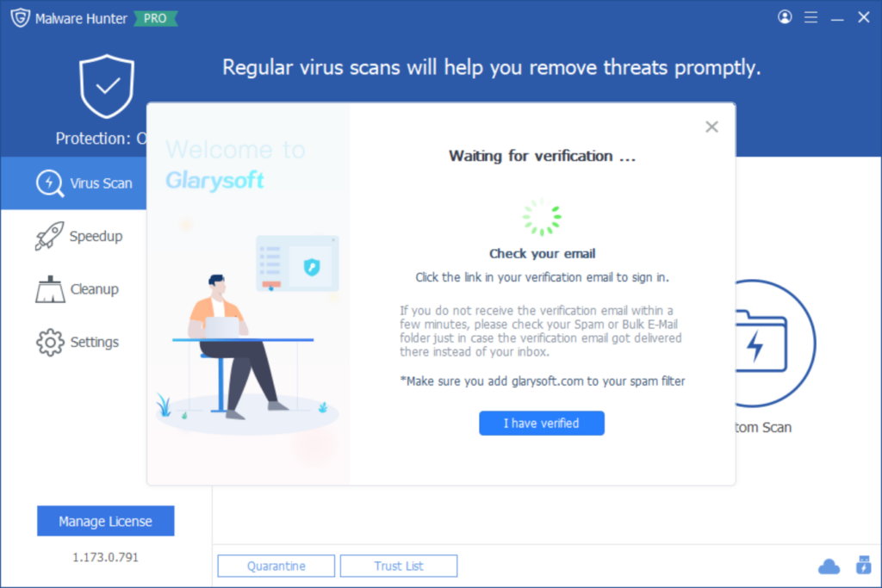Click the user account icon in title bar
The height and width of the screenshot is (588, 882).
(x=785, y=17)
